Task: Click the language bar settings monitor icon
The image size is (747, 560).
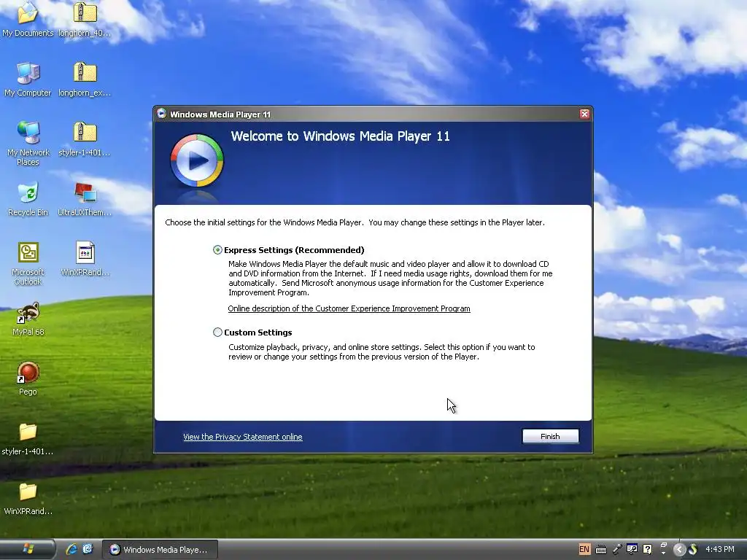Action: click(632, 550)
